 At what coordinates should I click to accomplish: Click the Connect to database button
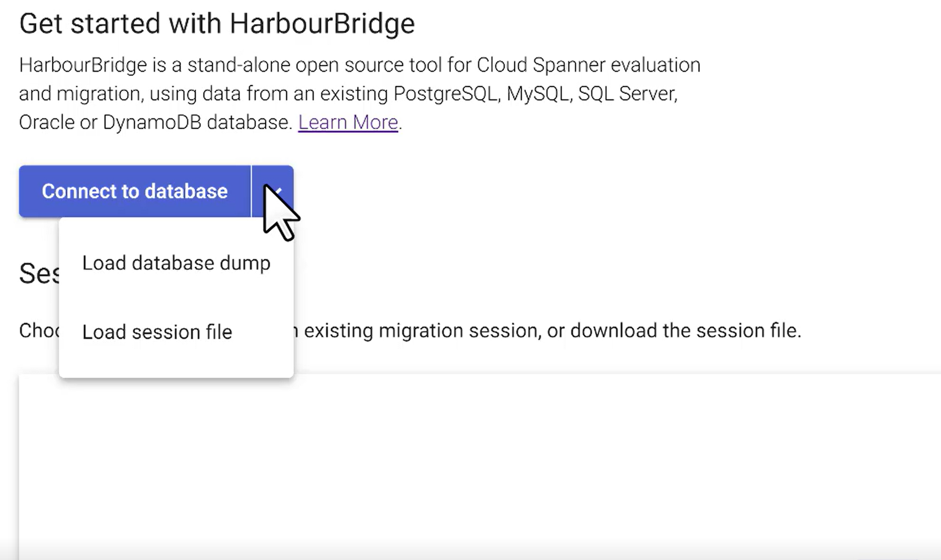[134, 191]
